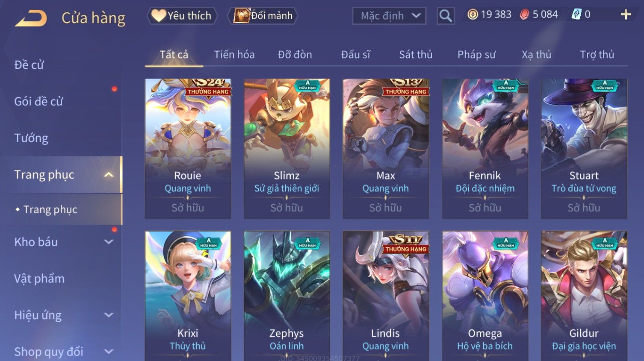The width and height of the screenshot is (644, 361).
Task: Open the search magnifier icon
Action: point(445,16)
